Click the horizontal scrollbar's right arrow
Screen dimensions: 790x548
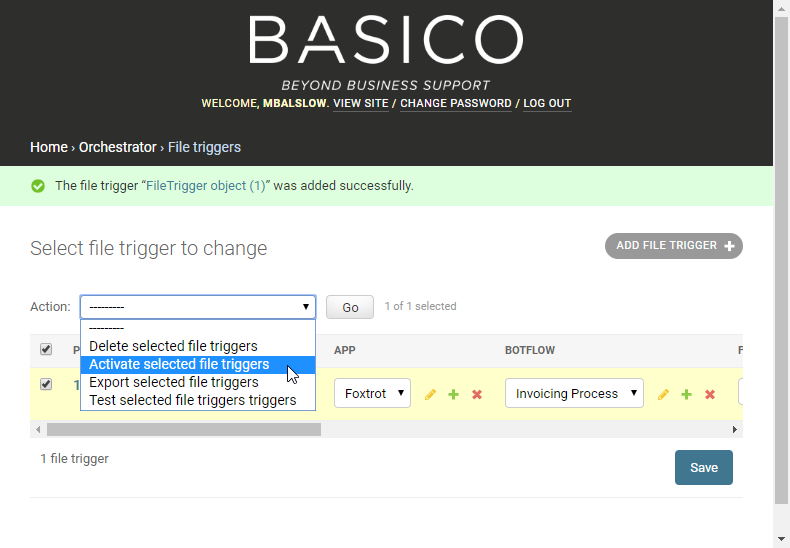pyautogui.click(x=735, y=430)
